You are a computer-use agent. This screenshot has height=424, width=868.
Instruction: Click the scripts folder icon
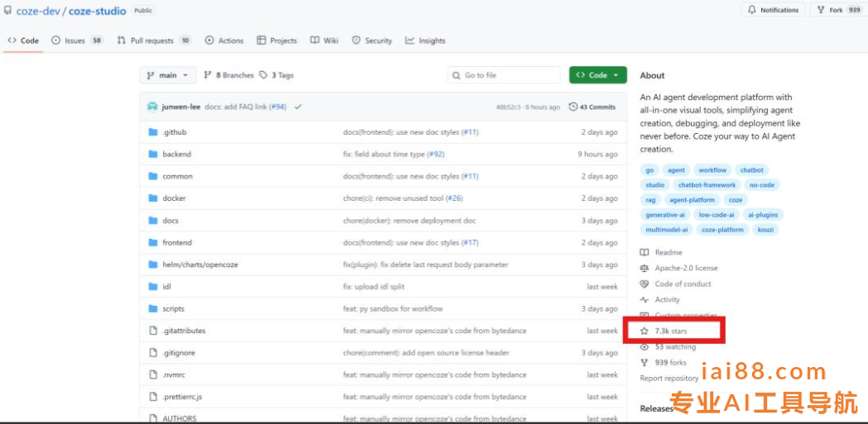pos(153,308)
